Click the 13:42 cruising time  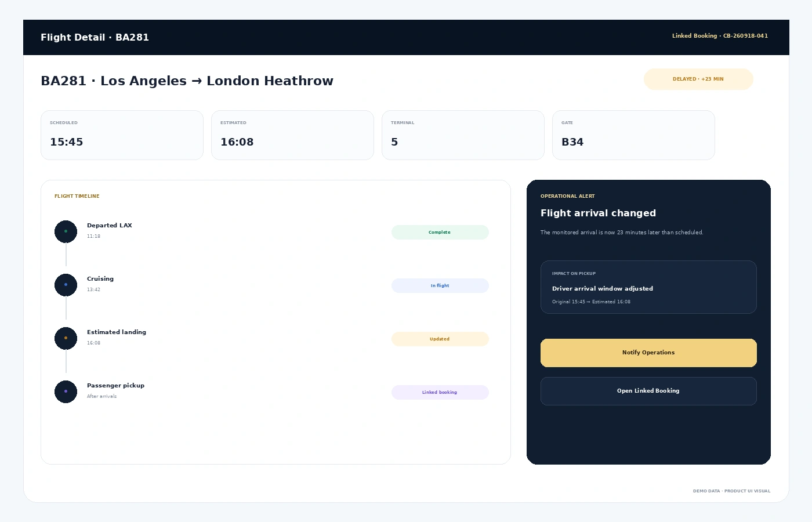point(93,289)
